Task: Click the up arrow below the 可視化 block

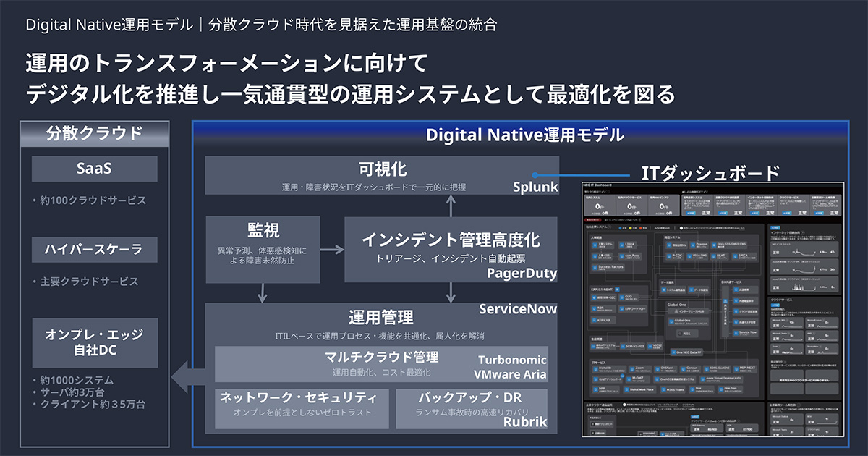Action: tap(451, 206)
